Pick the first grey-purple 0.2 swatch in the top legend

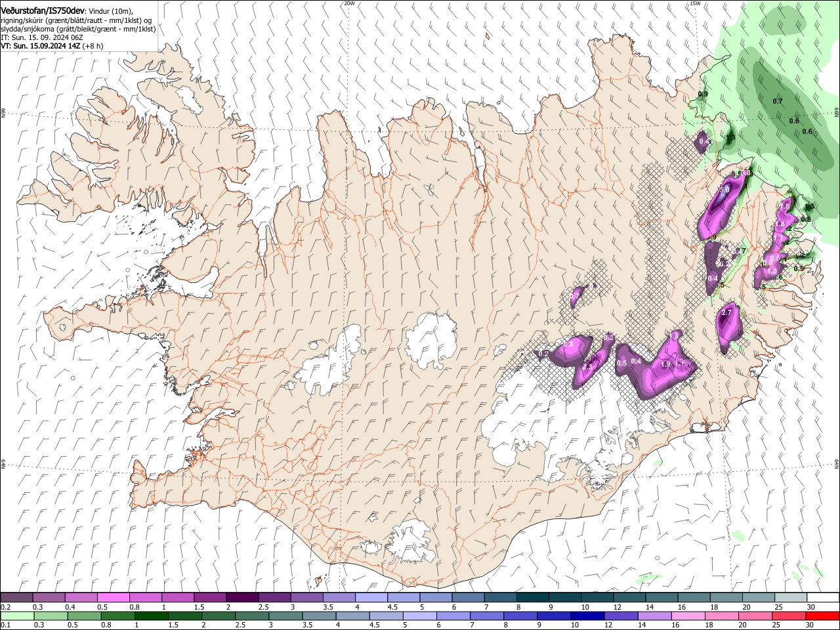pyautogui.click(x=16, y=597)
